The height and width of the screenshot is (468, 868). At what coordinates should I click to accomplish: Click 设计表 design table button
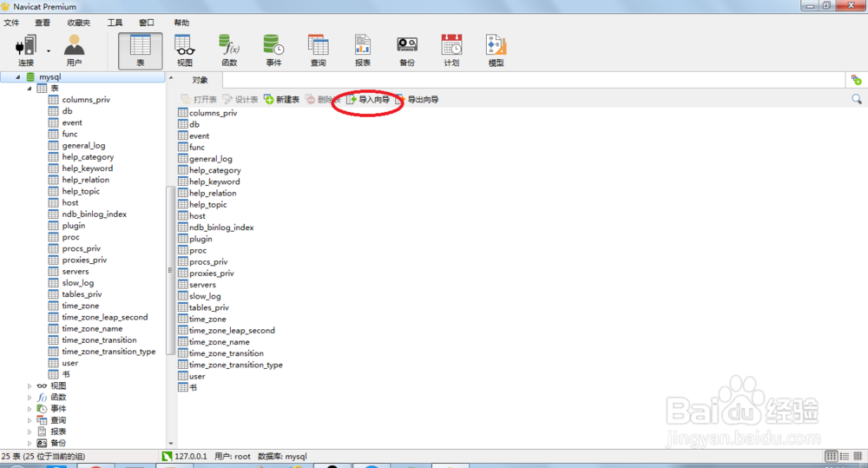coord(240,100)
